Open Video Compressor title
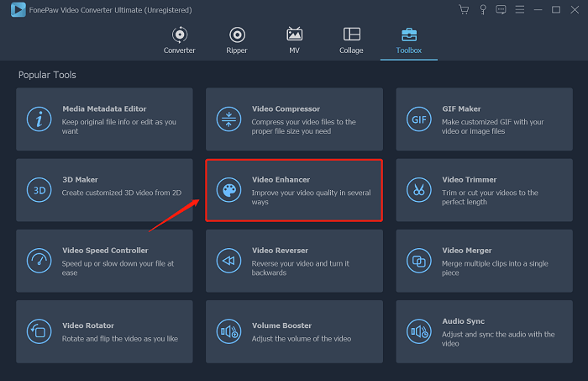The width and height of the screenshot is (588, 381). coord(286,108)
